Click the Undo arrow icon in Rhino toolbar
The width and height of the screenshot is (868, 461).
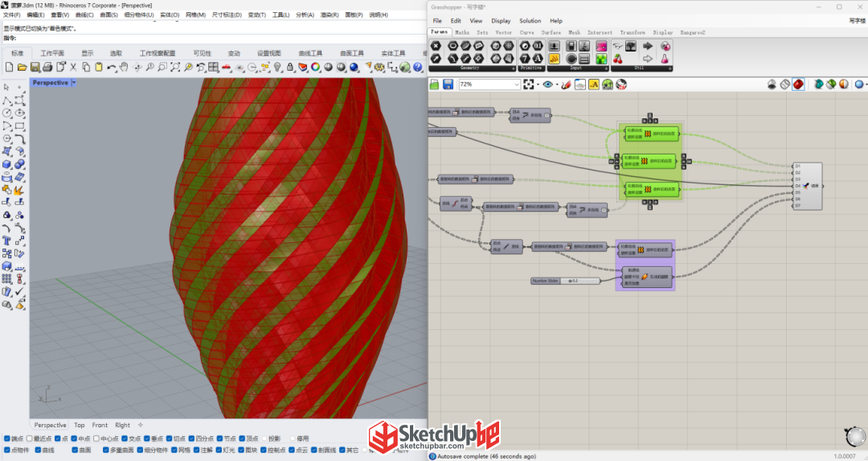[111, 67]
